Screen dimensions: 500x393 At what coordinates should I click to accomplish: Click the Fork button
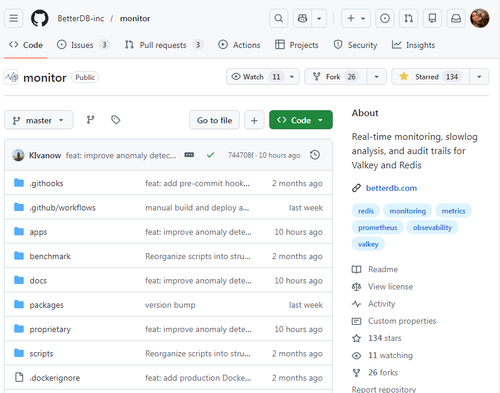coord(335,77)
